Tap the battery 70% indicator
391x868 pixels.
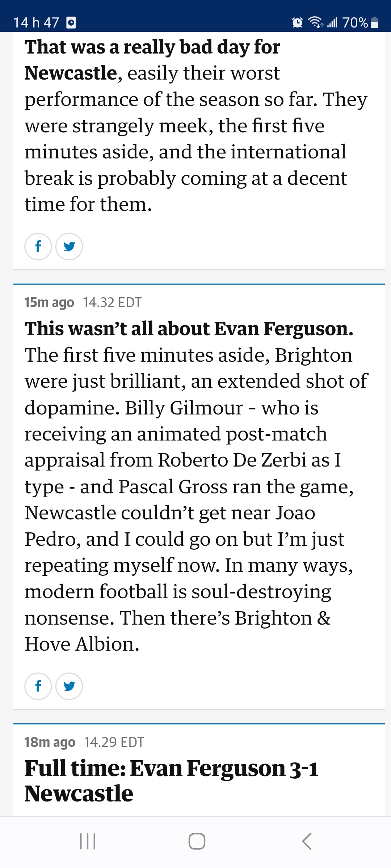(x=361, y=22)
